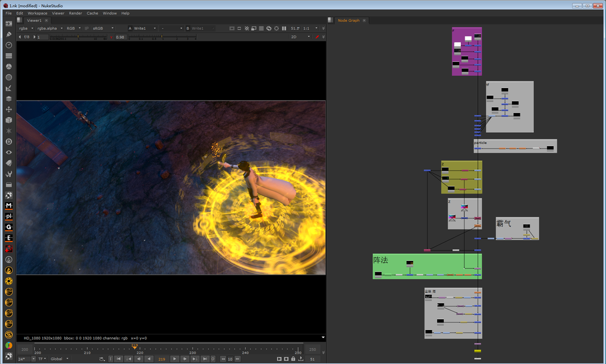Jump to the first frame
The width and height of the screenshot is (606, 364).
pyautogui.click(x=118, y=359)
